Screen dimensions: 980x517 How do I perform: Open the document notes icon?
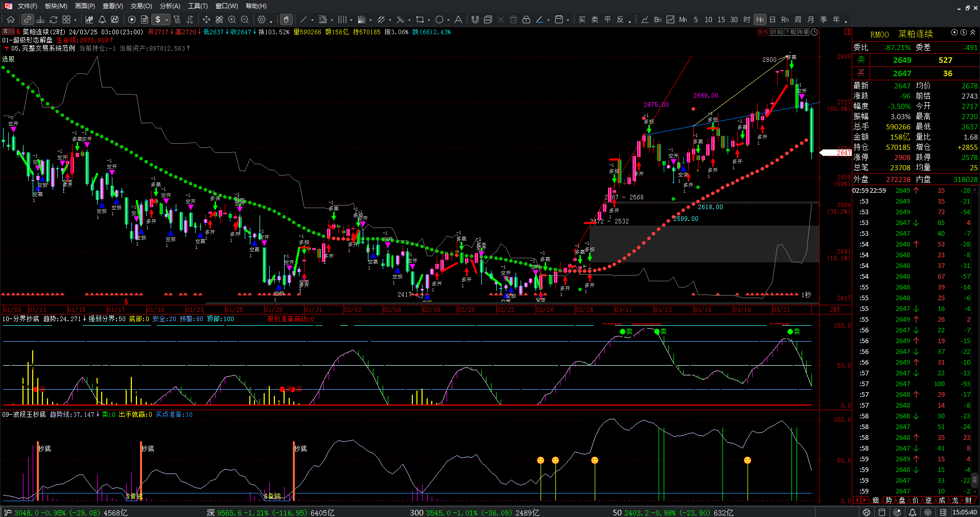(145, 19)
